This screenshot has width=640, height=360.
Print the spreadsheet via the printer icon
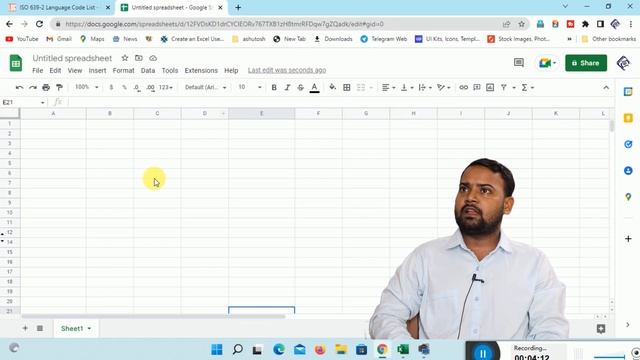46,87
